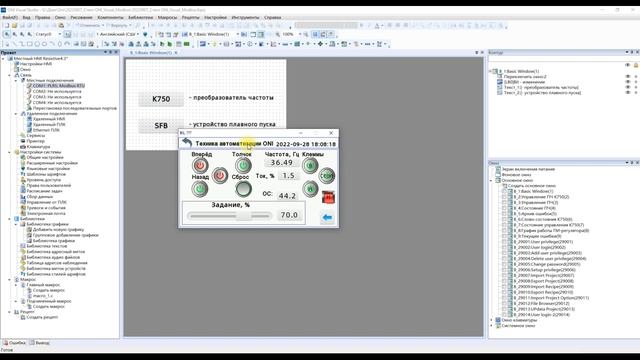Open the Компоненты menu
Image resolution: width=640 pixels, height=360 pixels.
111,18
